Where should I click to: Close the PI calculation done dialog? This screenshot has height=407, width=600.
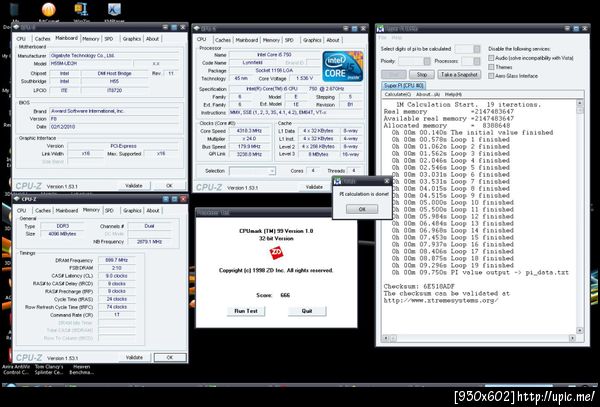(x=386, y=181)
